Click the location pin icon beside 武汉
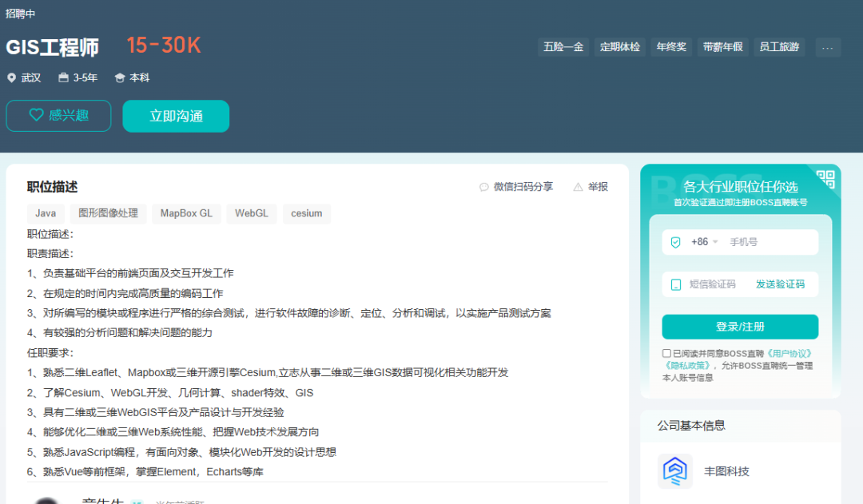 coord(10,77)
